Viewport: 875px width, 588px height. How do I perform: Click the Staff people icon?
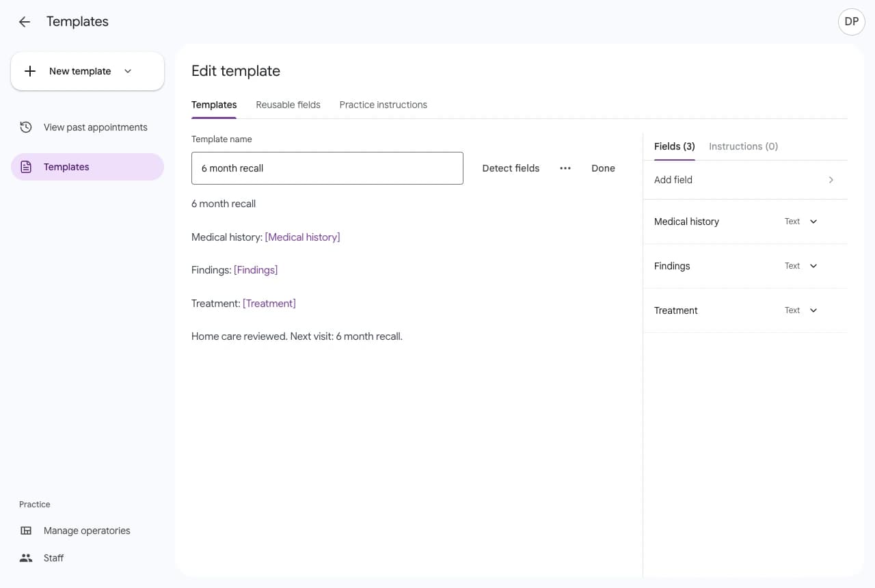[26, 558]
